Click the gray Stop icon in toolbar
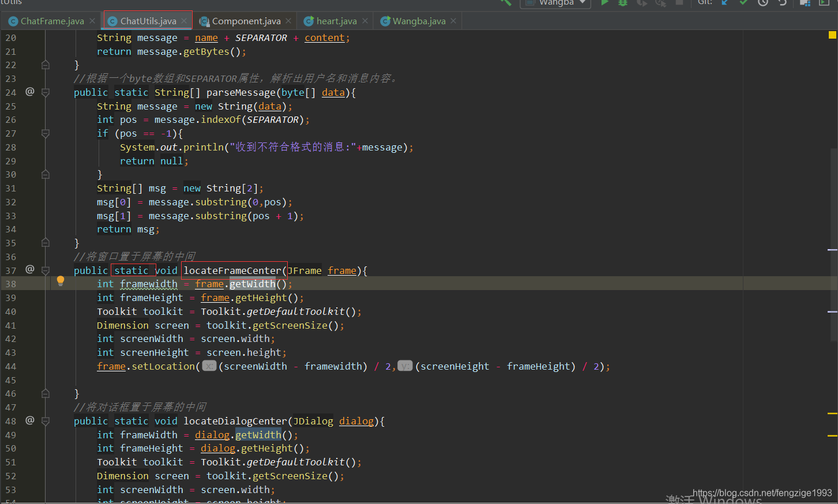 pyautogui.click(x=679, y=2)
